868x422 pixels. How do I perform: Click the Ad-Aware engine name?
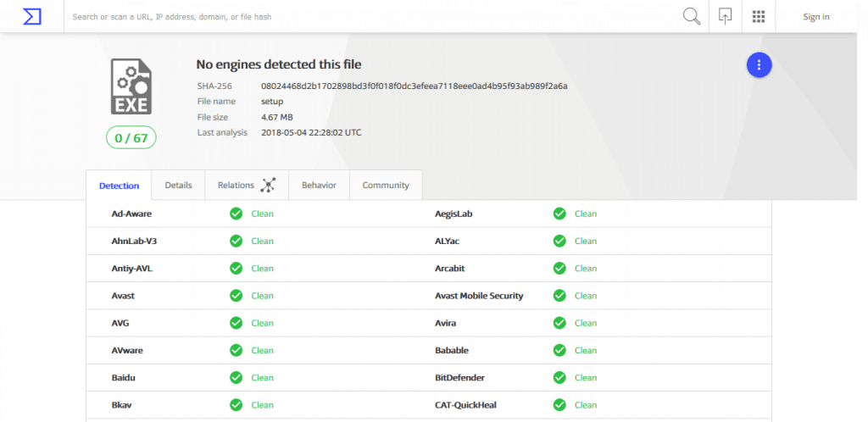(131, 214)
